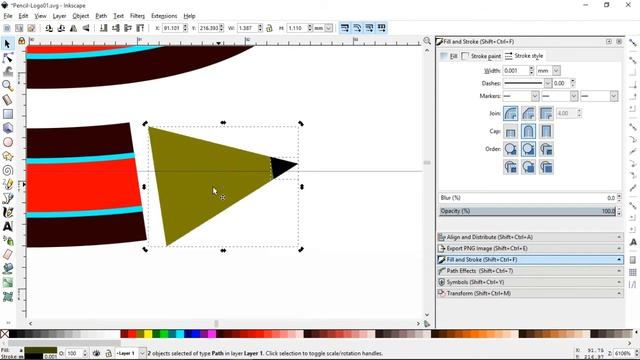Screen dimensions: 640x360
Task: Select the Spiral tool
Action: click(7, 170)
